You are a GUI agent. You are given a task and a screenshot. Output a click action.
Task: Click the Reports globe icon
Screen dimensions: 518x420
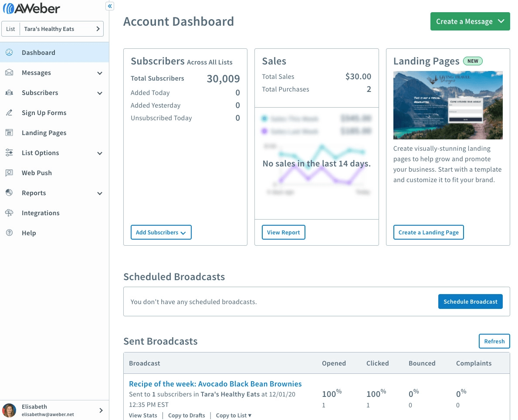9,193
